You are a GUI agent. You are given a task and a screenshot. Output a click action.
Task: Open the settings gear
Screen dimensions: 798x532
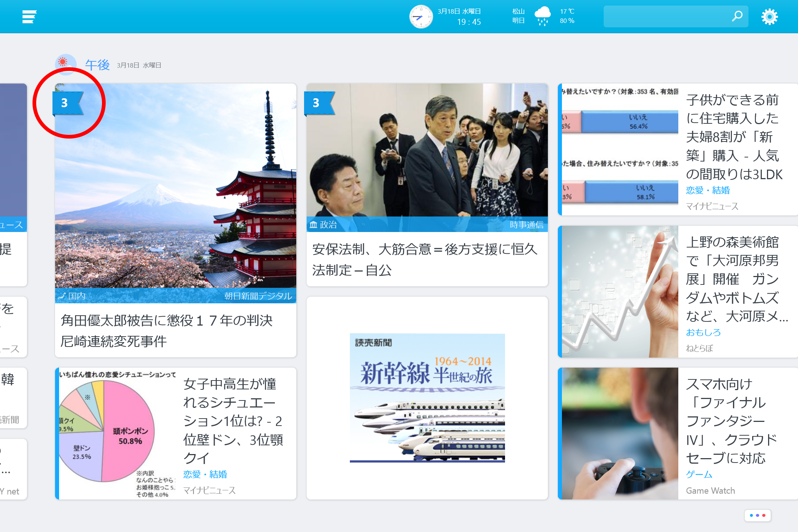770,16
